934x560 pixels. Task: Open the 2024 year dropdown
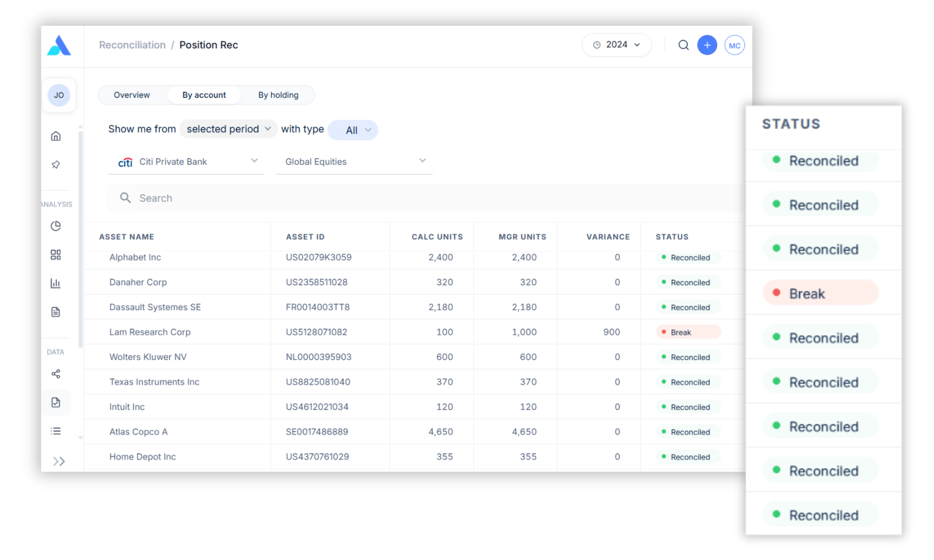click(x=616, y=45)
